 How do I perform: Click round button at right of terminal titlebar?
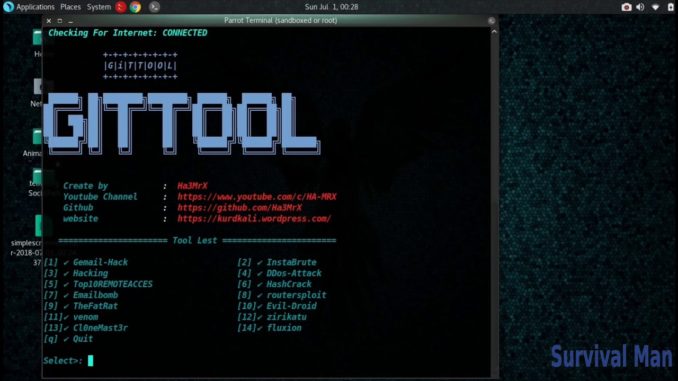point(491,21)
